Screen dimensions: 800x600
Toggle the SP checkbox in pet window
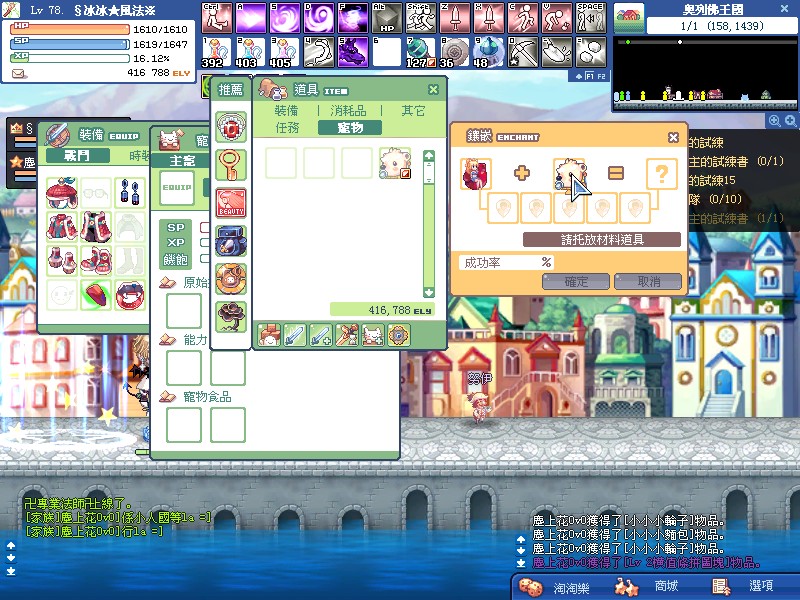(205, 227)
